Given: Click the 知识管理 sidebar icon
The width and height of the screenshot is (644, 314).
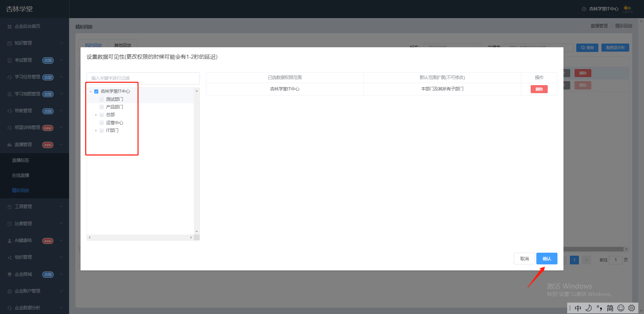Looking at the screenshot, I should (9, 43).
